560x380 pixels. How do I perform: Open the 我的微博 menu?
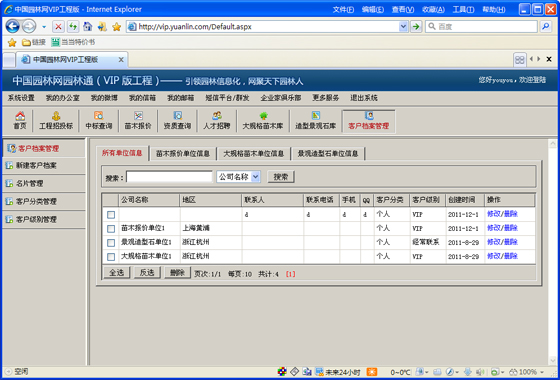104,98
